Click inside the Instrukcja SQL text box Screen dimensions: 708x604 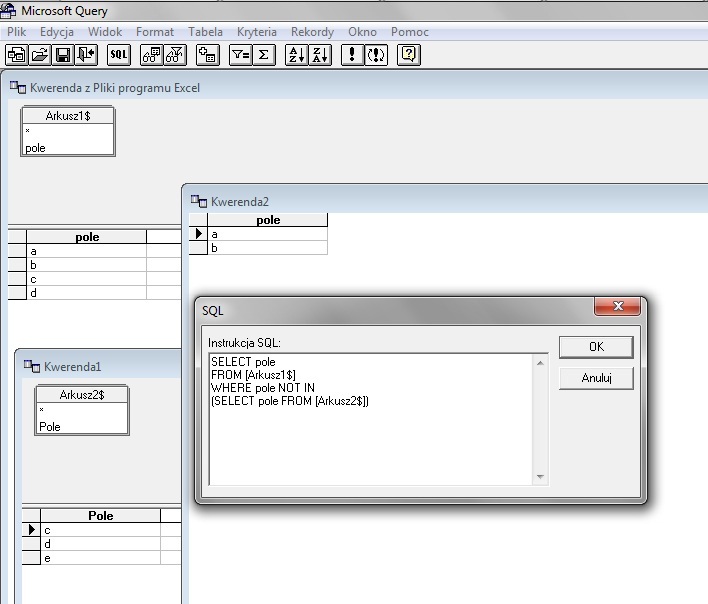tap(371, 419)
